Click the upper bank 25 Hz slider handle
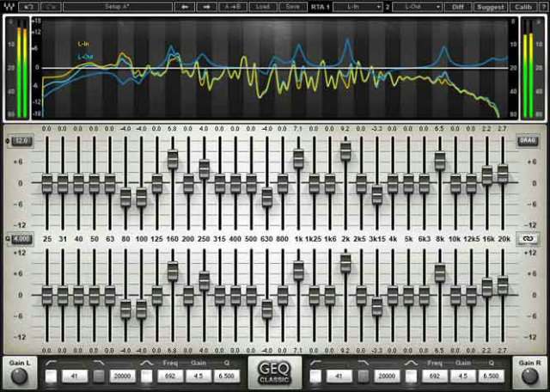The image size is (550, 392). 47,183
